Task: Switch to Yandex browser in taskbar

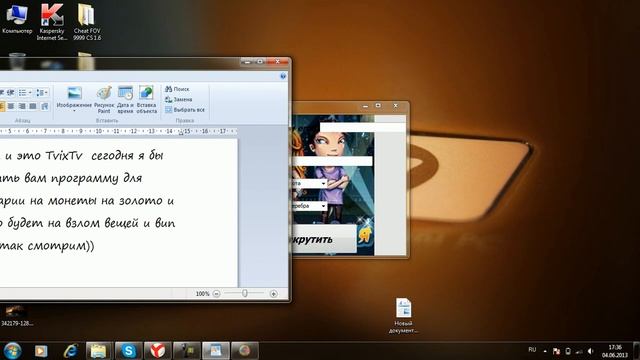Action: 158,351
